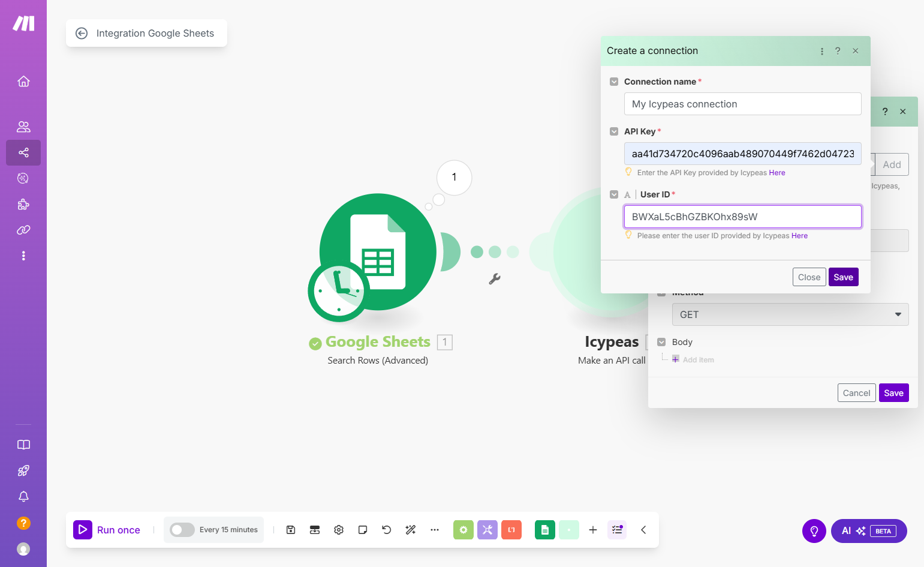This screenshot has height=567, width=924.
Task: Click Close in Create a connection dialog
Action: pos(809,277)
